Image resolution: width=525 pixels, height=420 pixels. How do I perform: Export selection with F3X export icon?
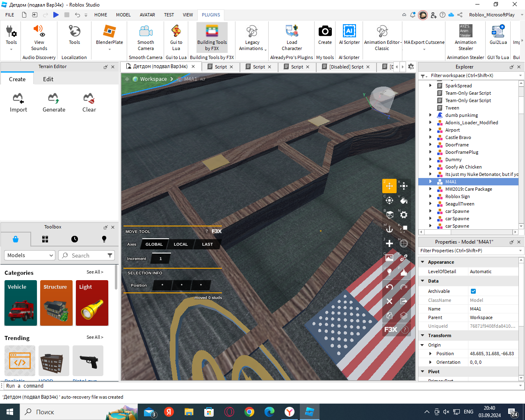coord(404,301)
